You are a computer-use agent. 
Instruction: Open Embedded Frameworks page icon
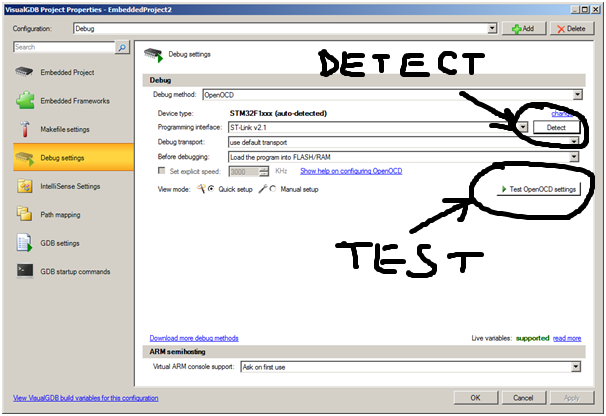coord(25,101)
